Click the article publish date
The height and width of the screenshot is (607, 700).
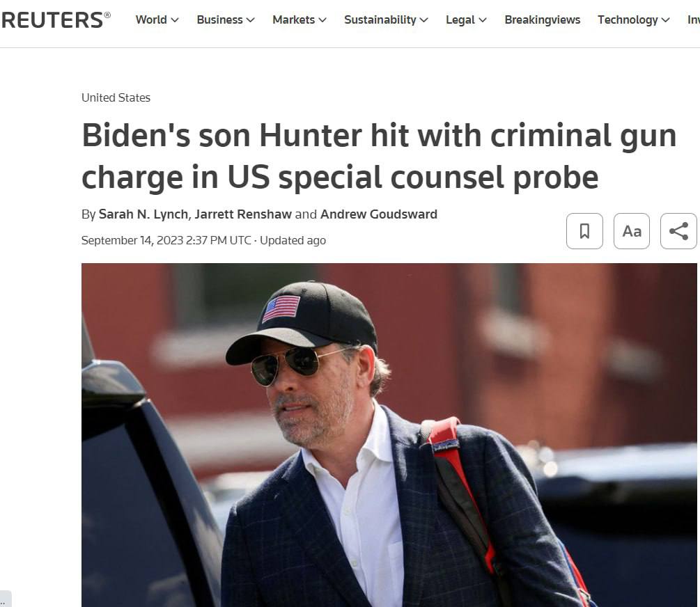pyautogui.click(x=166, y=240)
